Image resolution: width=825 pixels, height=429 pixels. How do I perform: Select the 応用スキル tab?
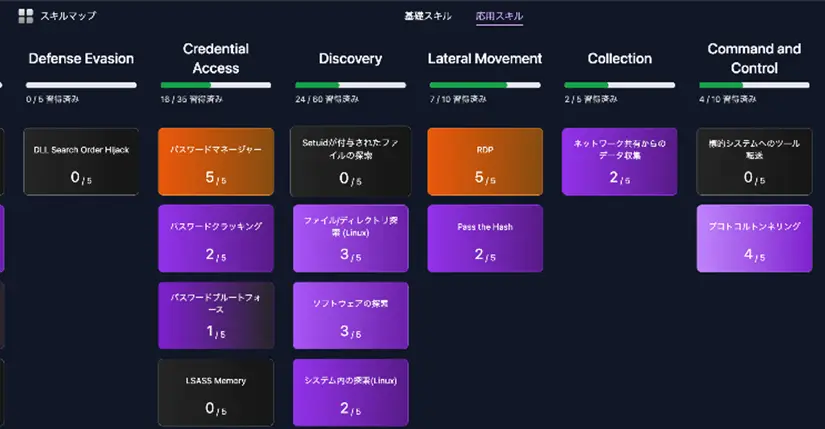(499, 16)
